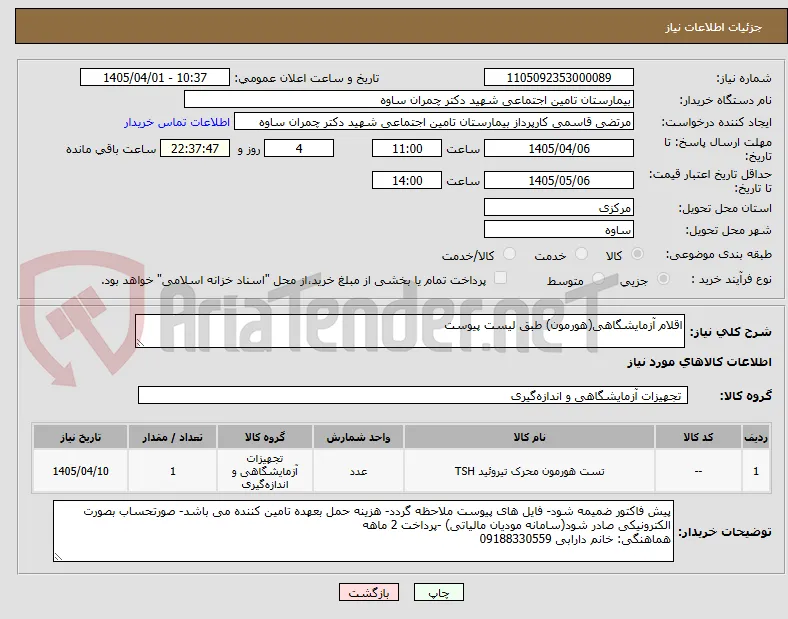Click the تعداد / مقدار column header
The image size is (788, 619).
point(172,437)
